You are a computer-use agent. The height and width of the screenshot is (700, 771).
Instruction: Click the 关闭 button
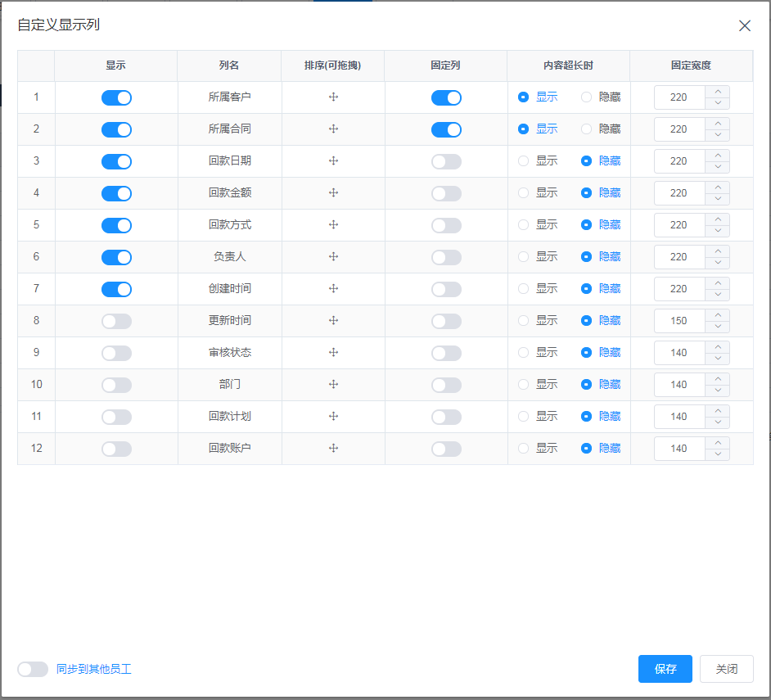click(x=726, y=669)
